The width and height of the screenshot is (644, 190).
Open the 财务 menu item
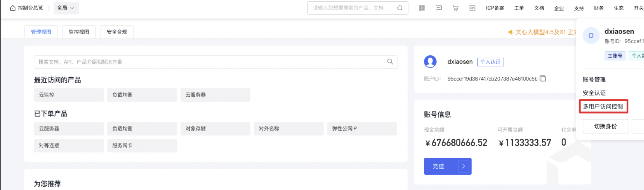(599, 8)
